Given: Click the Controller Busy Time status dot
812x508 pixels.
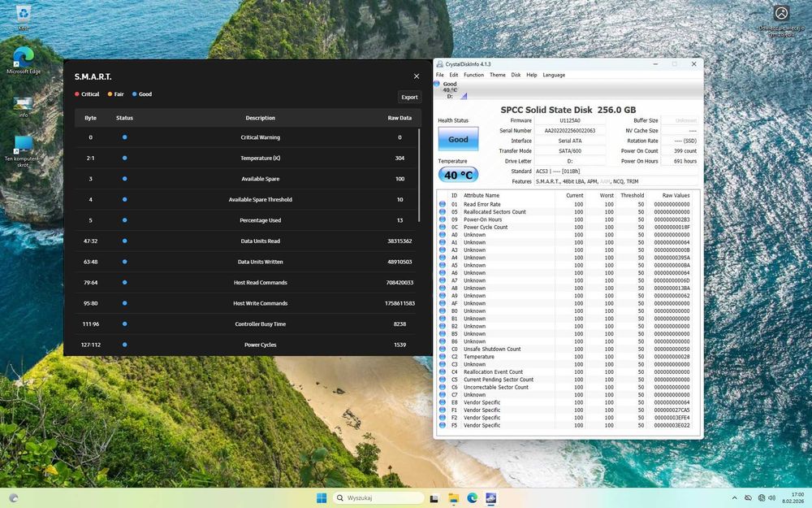Looking at the screenshot, I should (x=124, y=324).
